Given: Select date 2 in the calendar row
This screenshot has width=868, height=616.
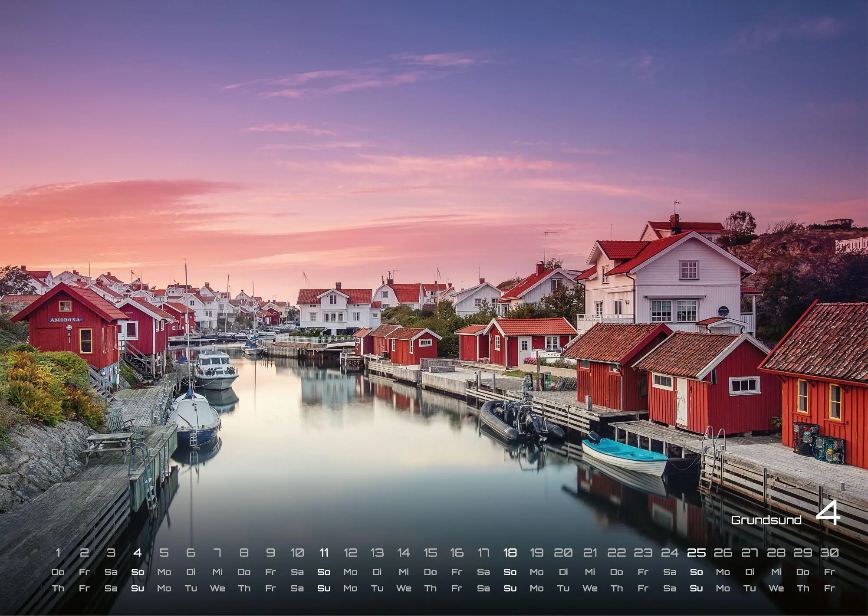Looking at the screenshot, I should coord(84,553).
